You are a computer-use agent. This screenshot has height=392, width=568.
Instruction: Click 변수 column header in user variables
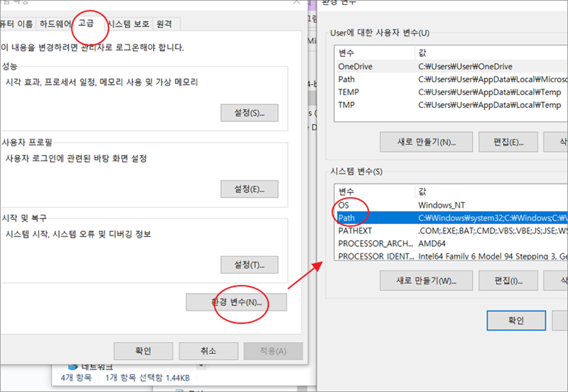click(x=375, y=53)
